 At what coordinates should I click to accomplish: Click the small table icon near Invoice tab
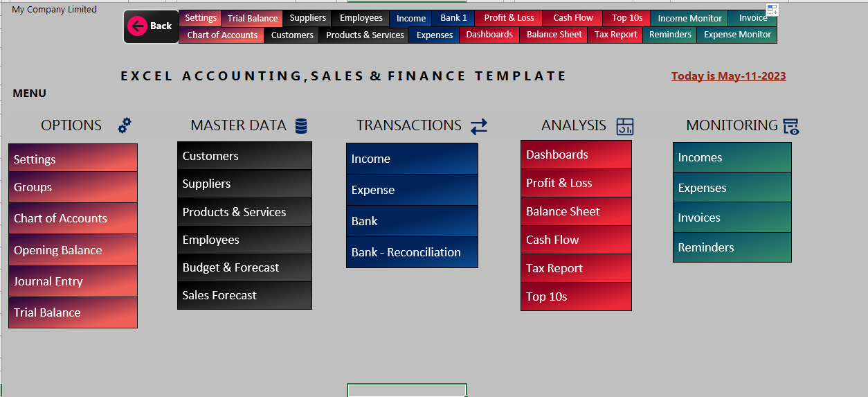click(x=772, y=10)
